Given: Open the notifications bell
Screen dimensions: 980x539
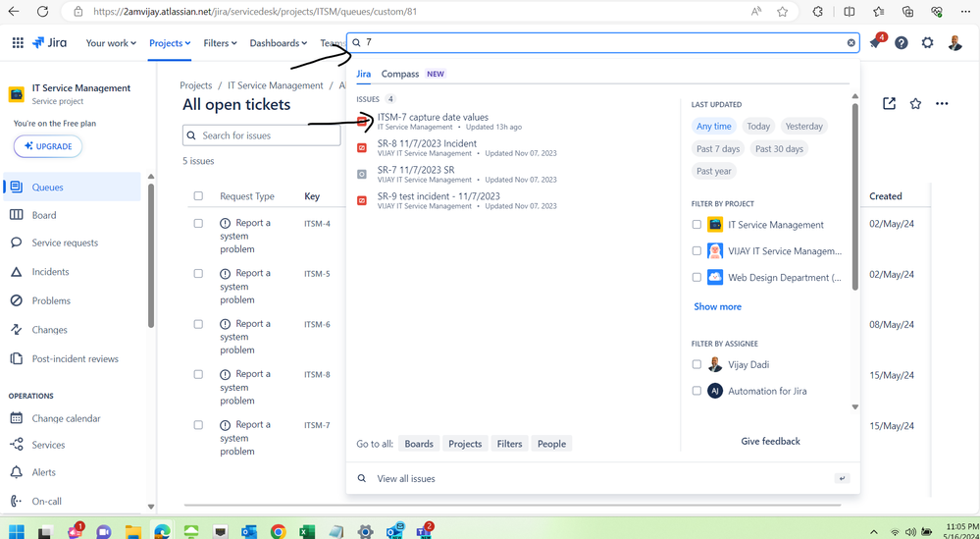Looking at the screenshot, I should (x=876, y=42).
